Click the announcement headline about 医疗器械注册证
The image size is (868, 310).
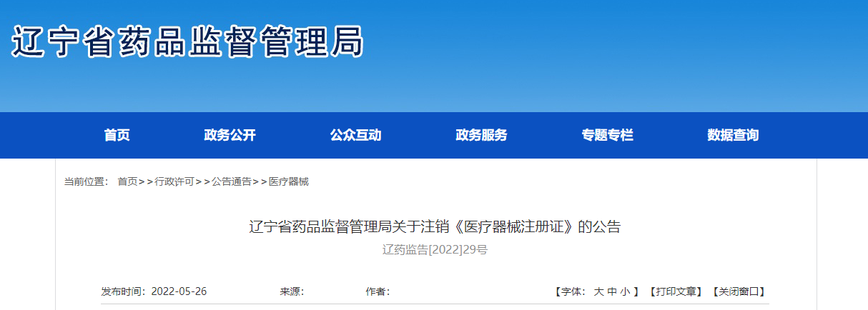point(435,227)
